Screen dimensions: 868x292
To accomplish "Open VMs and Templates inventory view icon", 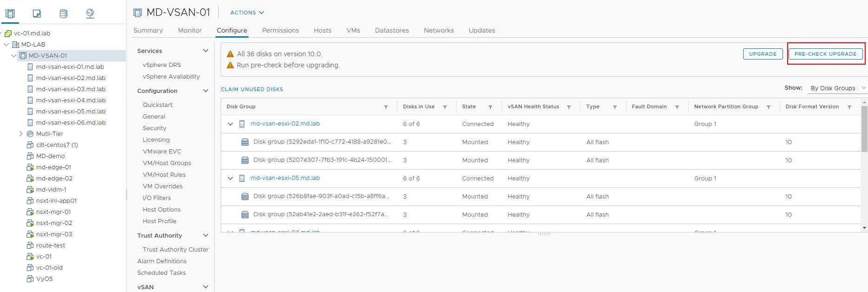I will tap(37, 13).
